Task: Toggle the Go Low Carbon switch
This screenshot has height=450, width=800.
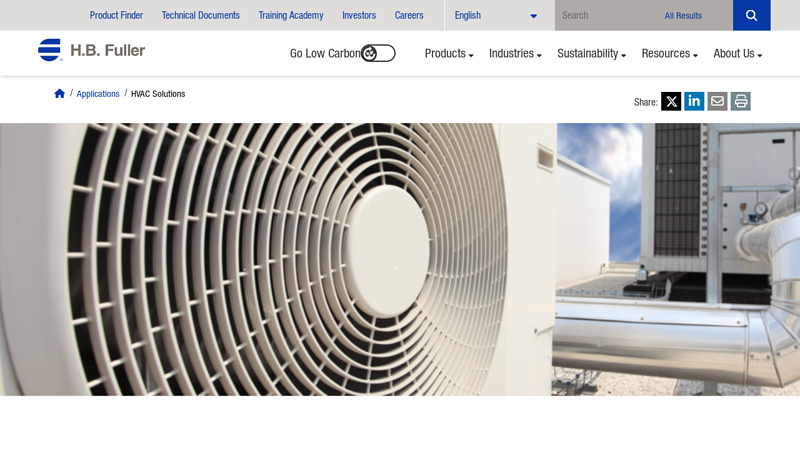Action: (x=378, y=53)
